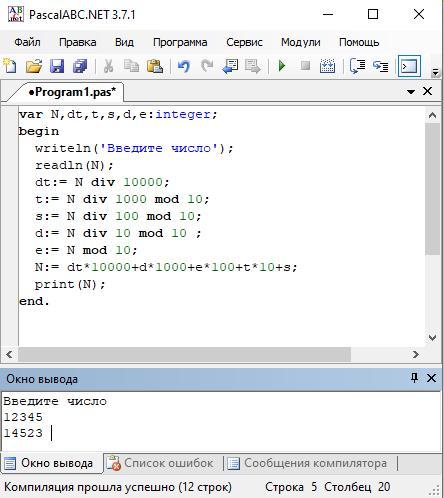444x498 pixels.
Task: Pin the Окно вывода panel
Action: tap(414, 378)
